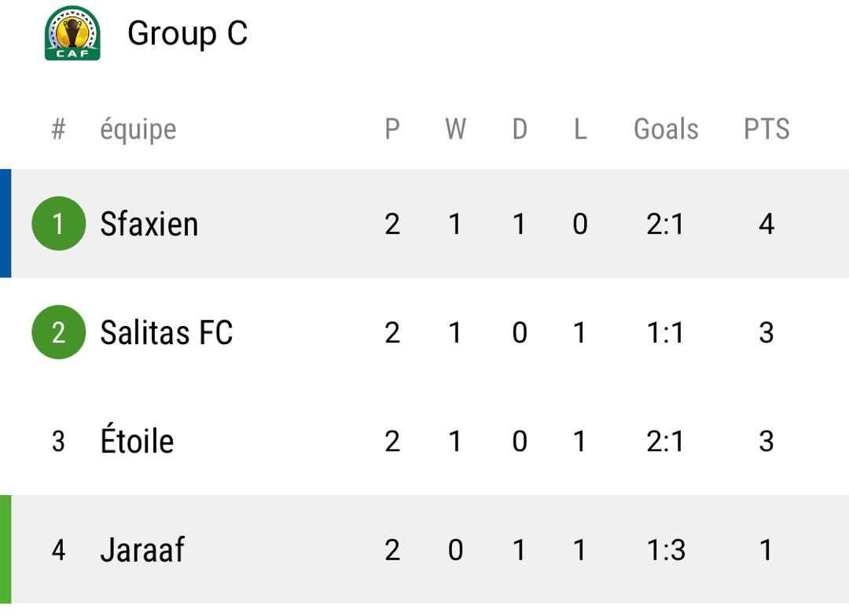849x616 pixels.
Task: Select the Sfaxien team name
Action: point(149,224)
